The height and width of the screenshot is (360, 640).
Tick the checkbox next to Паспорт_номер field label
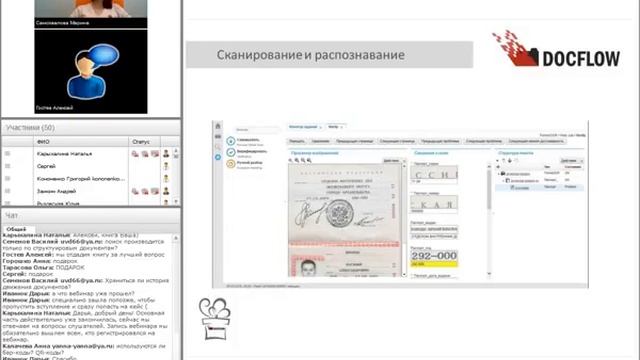[413, 193]
